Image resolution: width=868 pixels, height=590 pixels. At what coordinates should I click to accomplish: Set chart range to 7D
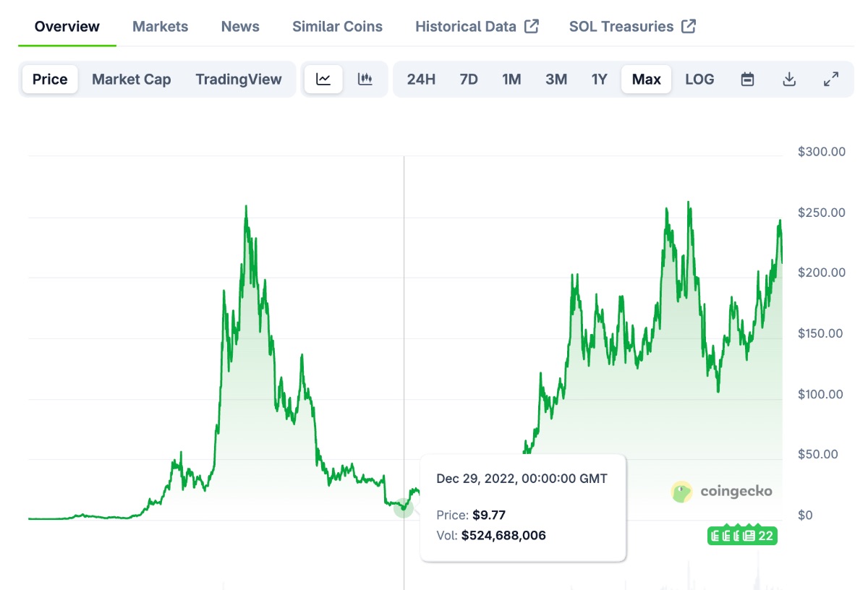pyautogui.click(x=469, y=80)
